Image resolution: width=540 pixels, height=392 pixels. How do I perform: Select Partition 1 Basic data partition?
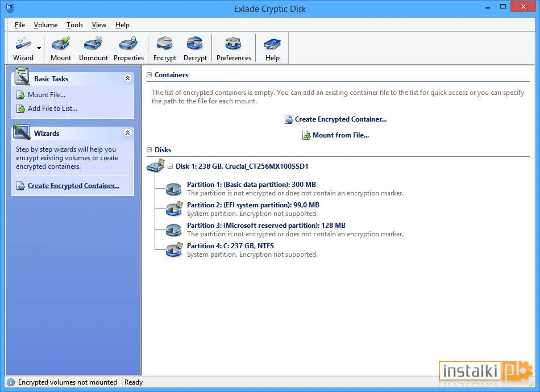pyautogui.click(x=251, y=185)
